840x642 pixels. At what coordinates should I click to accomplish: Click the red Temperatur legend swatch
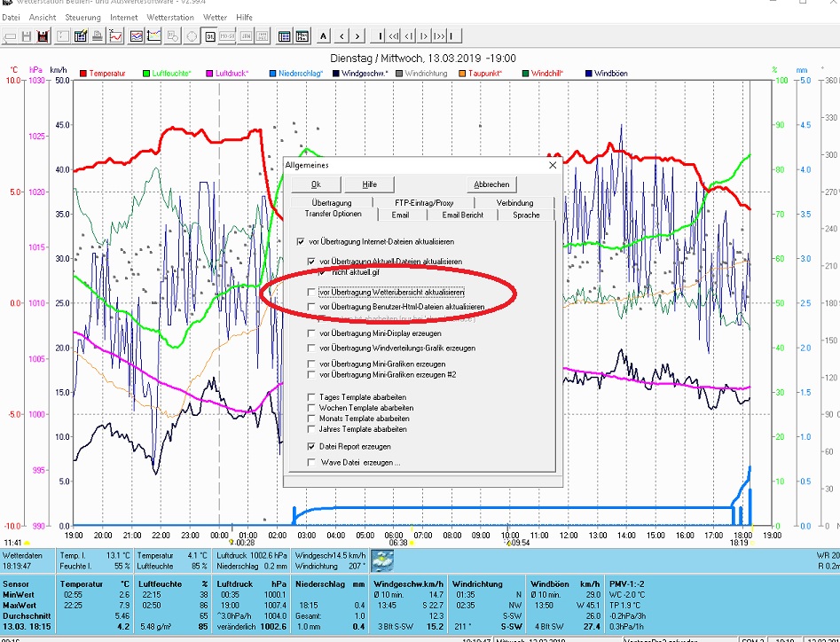82,74
